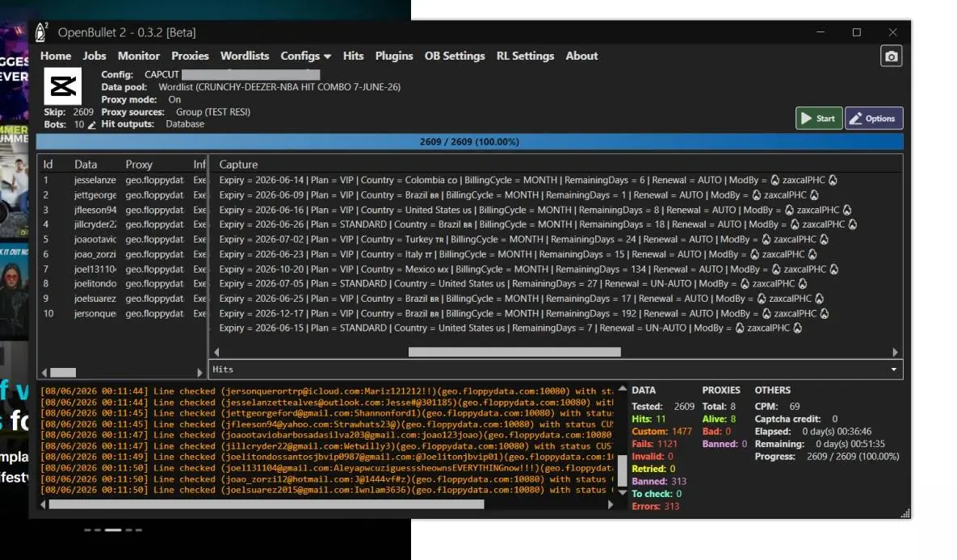Open the Jobs page
The height and width of the screenshot is (560, 957).
94,56
